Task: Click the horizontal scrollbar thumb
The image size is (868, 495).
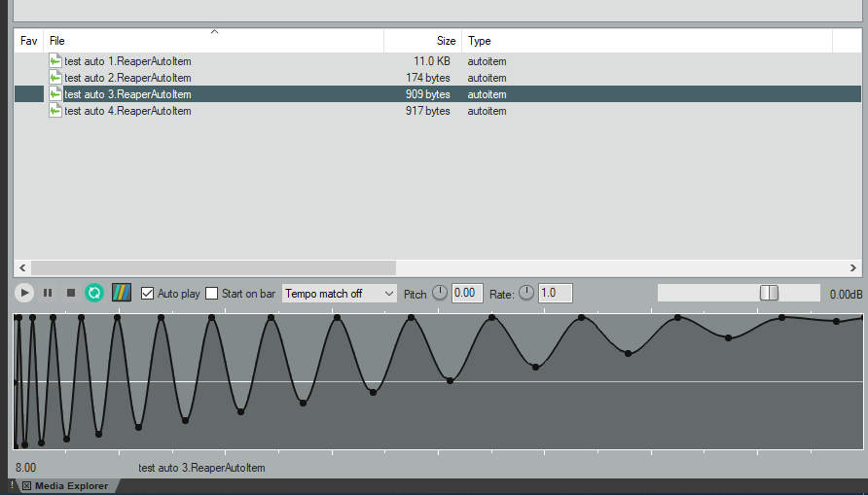Action: (x=214, y=267)
